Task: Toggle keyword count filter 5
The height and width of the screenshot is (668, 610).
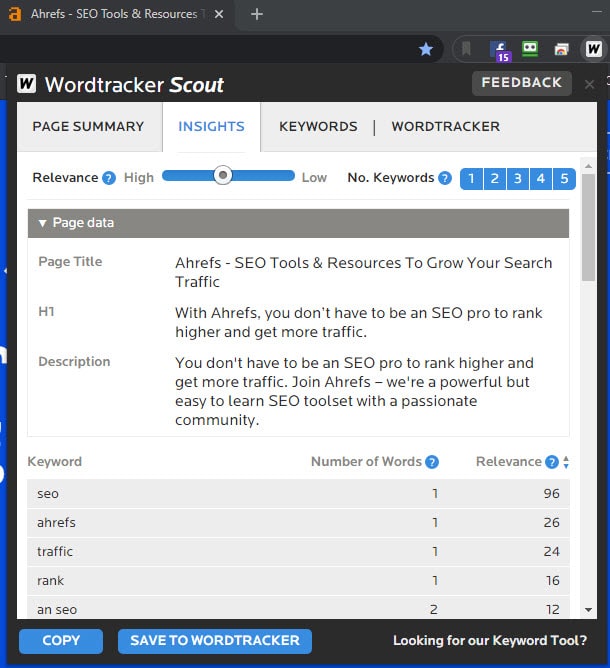Action: pyautogui.click(x=564, y=179)
